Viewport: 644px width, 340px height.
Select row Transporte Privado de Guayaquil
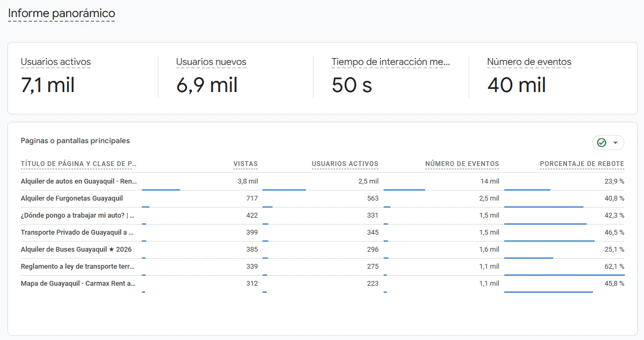323,233
